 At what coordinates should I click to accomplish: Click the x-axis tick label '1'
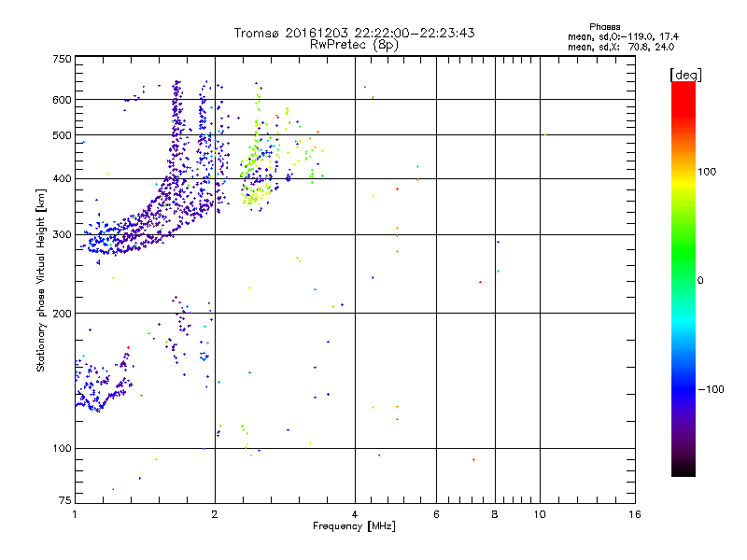coord(75,514)
